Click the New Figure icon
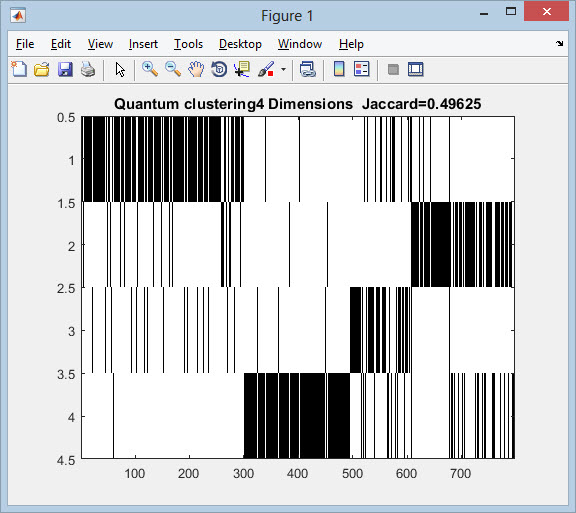576x513 pixels. pos(19,69)
